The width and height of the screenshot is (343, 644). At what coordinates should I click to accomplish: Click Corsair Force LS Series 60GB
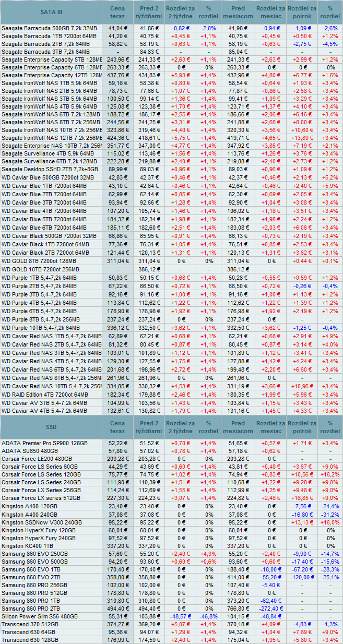[x=40, y=467]
